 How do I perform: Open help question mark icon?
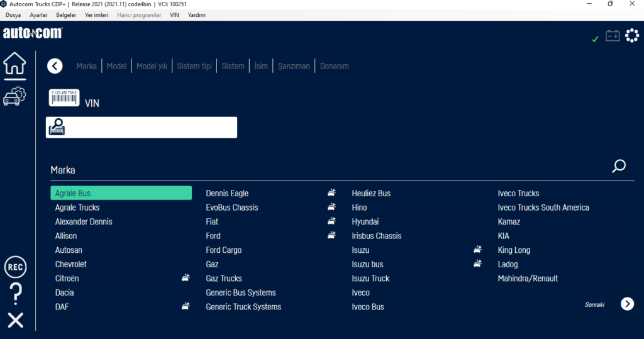point(16,293)
